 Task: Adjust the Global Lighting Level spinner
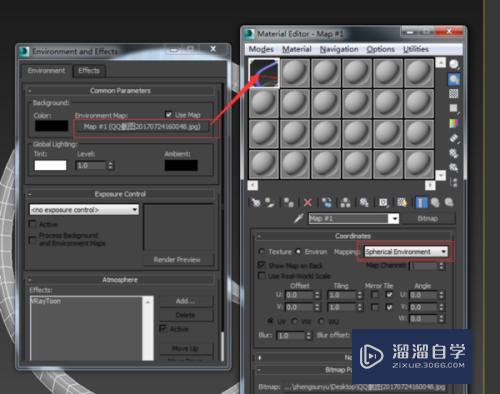coord(110,165)
